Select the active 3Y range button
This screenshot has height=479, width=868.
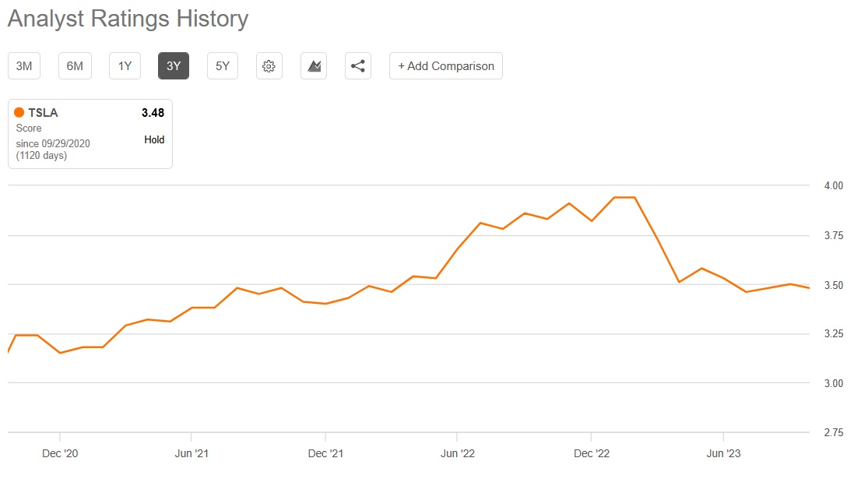[x=174, y=66]
